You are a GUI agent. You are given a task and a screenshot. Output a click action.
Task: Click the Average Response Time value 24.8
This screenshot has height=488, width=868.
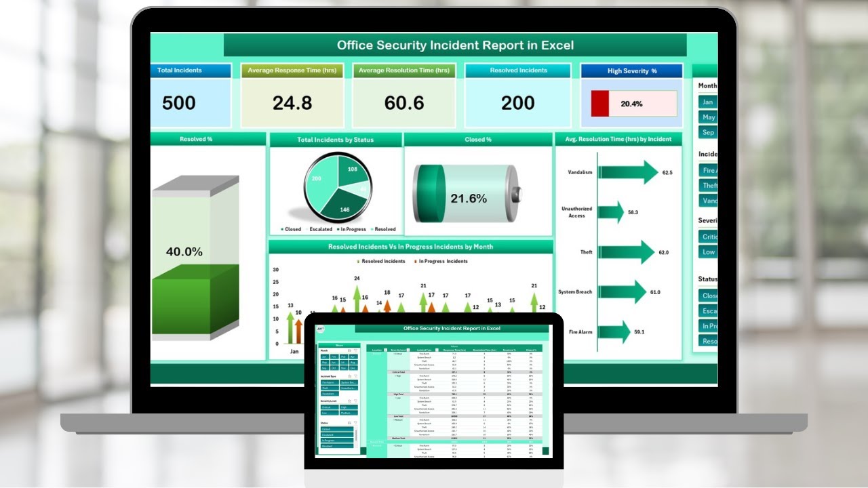click(x=292, y=103)
